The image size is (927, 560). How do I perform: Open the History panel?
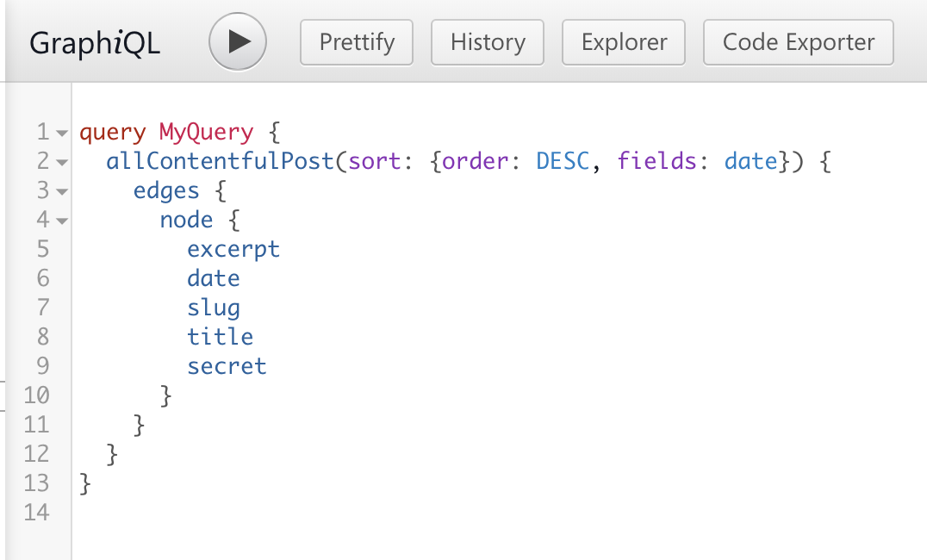(x=488, y=42)
